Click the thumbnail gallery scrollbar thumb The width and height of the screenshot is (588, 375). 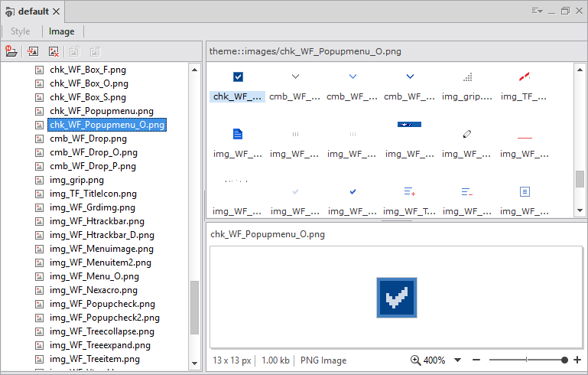(580, 179)
